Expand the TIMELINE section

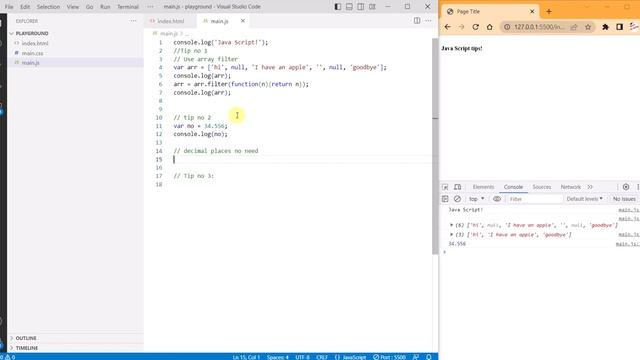click(x=27, y=348)
